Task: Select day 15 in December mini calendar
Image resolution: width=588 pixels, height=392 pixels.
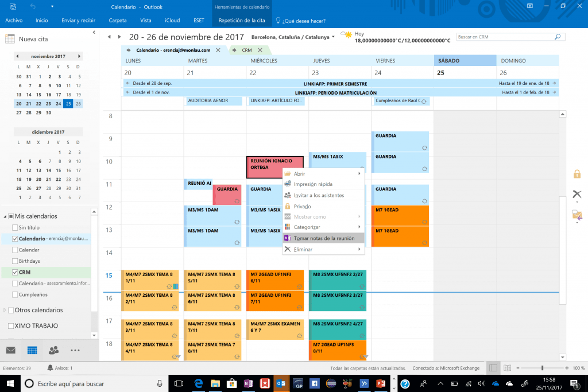Action: pyautogui.click(x=59, y=170)
